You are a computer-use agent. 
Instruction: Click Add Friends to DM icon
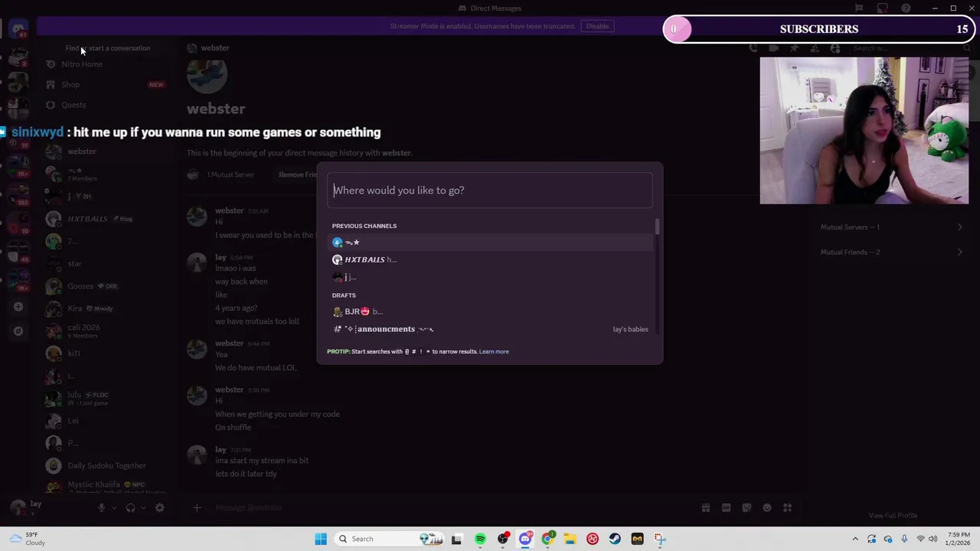pyautogui.click(x=815, y=48)
